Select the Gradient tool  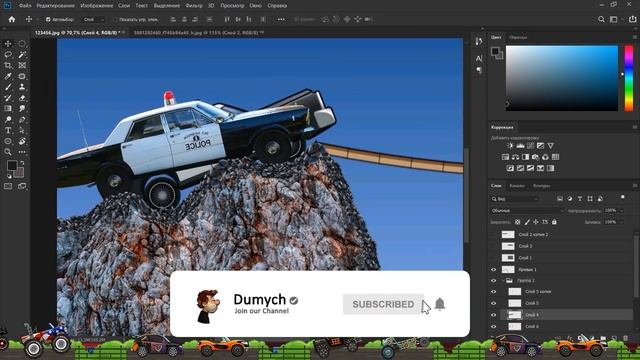(x=8, y=109)
